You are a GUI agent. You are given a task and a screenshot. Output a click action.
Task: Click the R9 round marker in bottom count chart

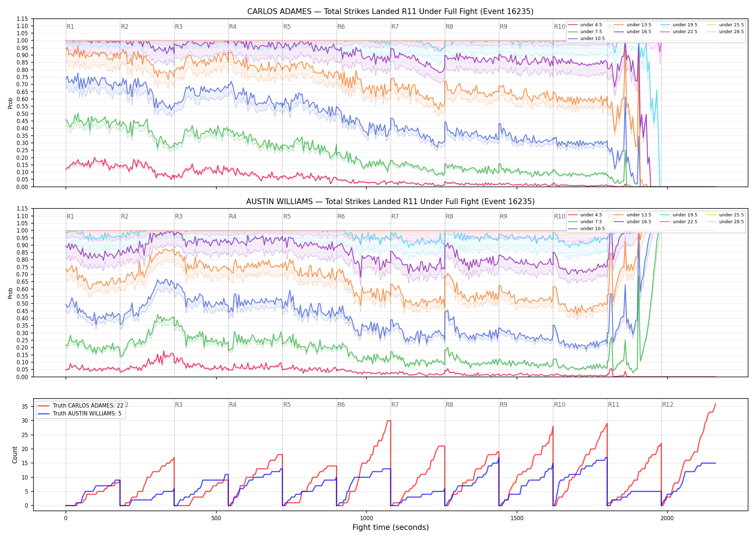tap(503, 405)
